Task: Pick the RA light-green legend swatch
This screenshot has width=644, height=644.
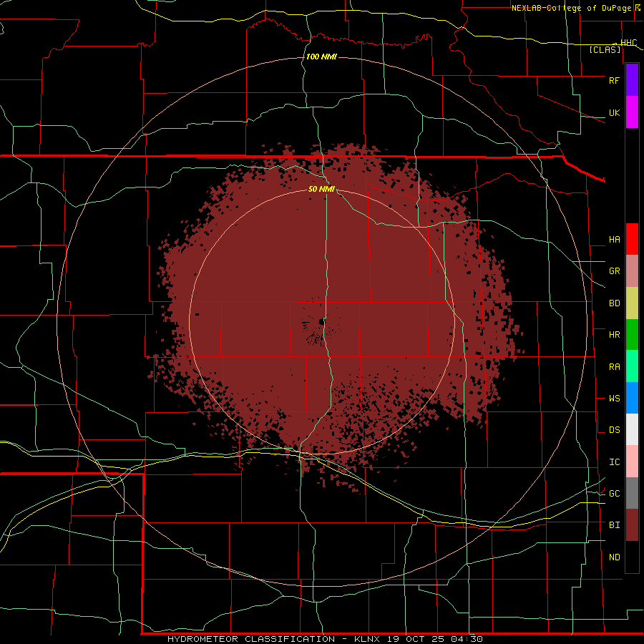Action: pyautogui.click(x=632, y=366)
